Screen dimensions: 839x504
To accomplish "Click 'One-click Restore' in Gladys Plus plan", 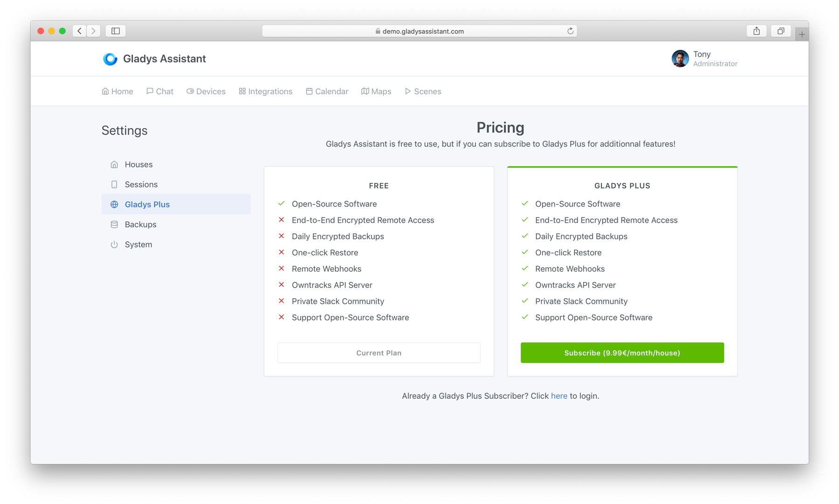I will [568, 252].
